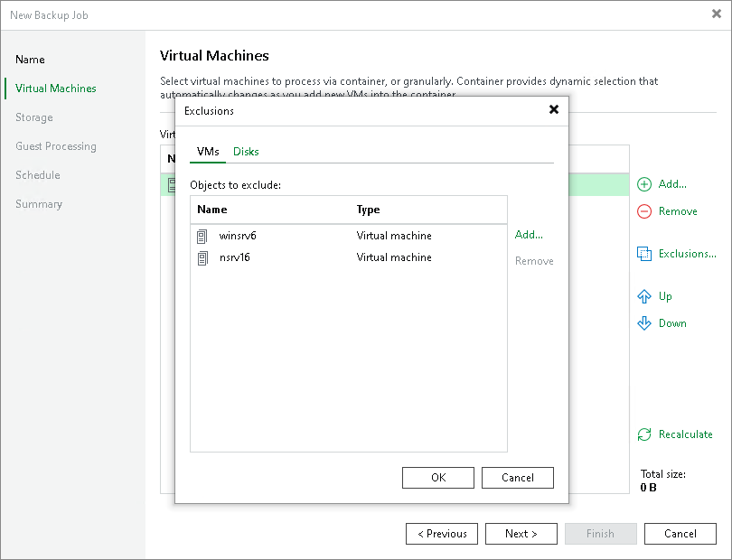Click the Down arrow icon
The image size is (732, 560).
[x=644, y=323]
